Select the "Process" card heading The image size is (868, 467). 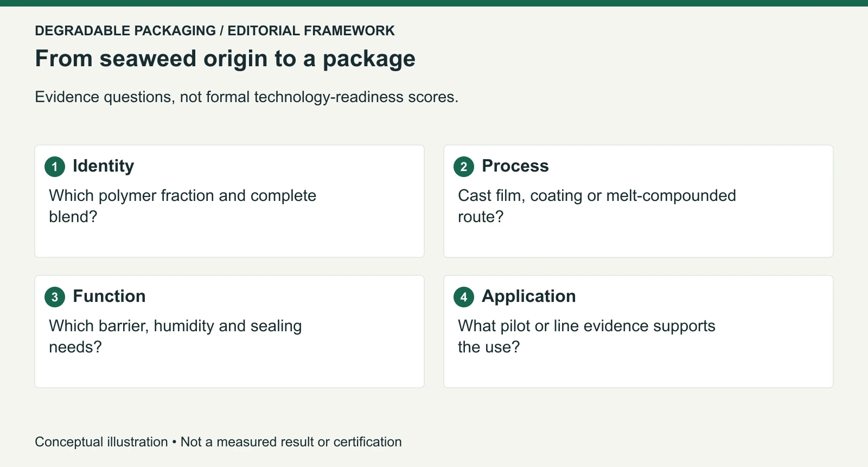pos(515,166)
